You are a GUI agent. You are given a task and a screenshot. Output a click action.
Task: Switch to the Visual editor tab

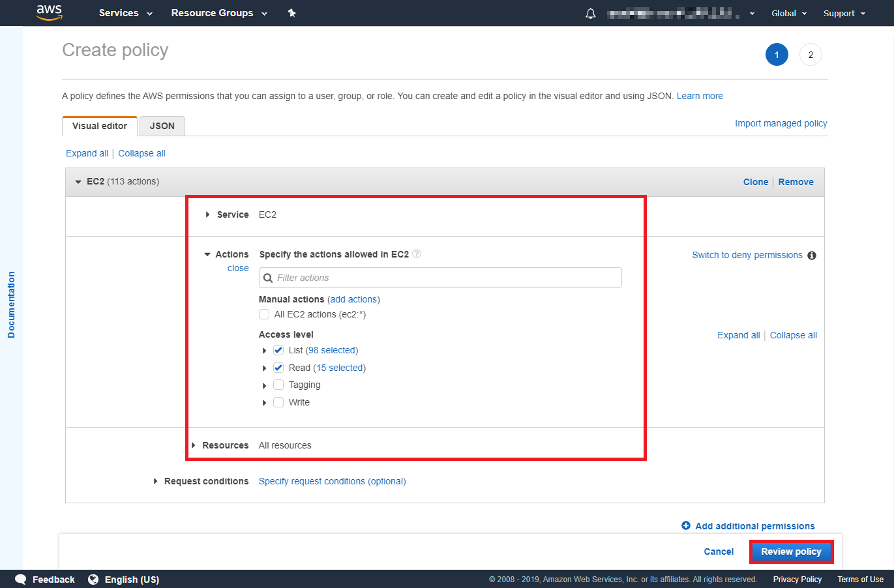point(100,126)
